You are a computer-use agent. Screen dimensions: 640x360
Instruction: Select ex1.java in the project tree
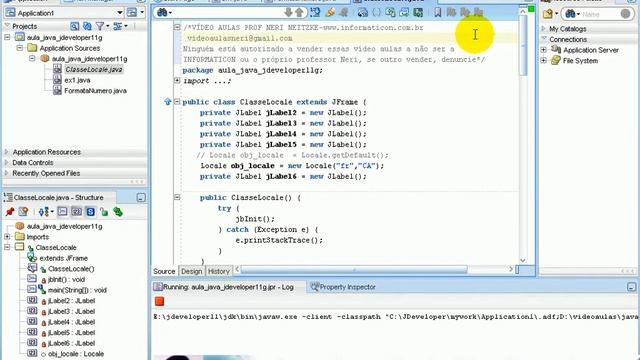pyautogui.click(x=77, y=80)
